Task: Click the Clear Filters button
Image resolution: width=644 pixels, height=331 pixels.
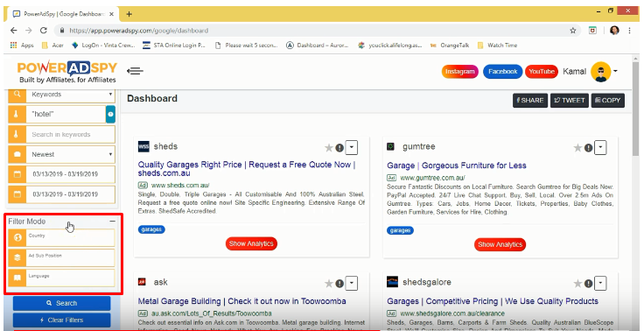Action: coord(61,320)
